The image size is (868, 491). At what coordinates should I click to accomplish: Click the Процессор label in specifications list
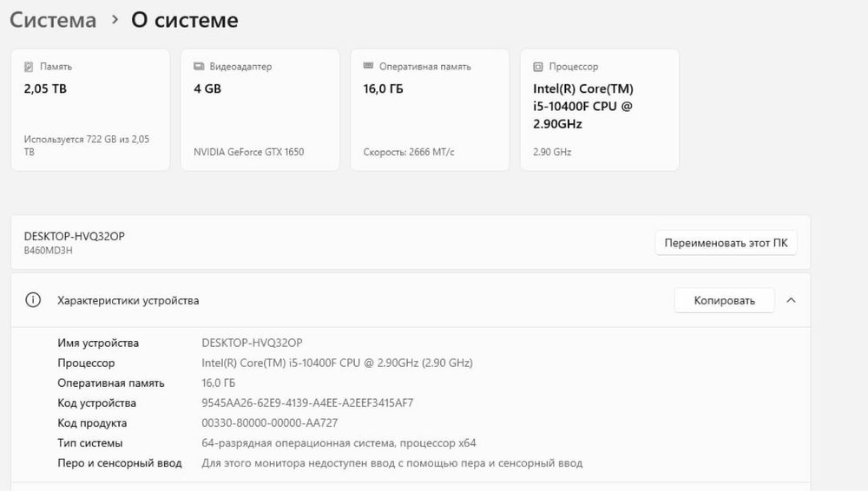(x=86, y=363)
